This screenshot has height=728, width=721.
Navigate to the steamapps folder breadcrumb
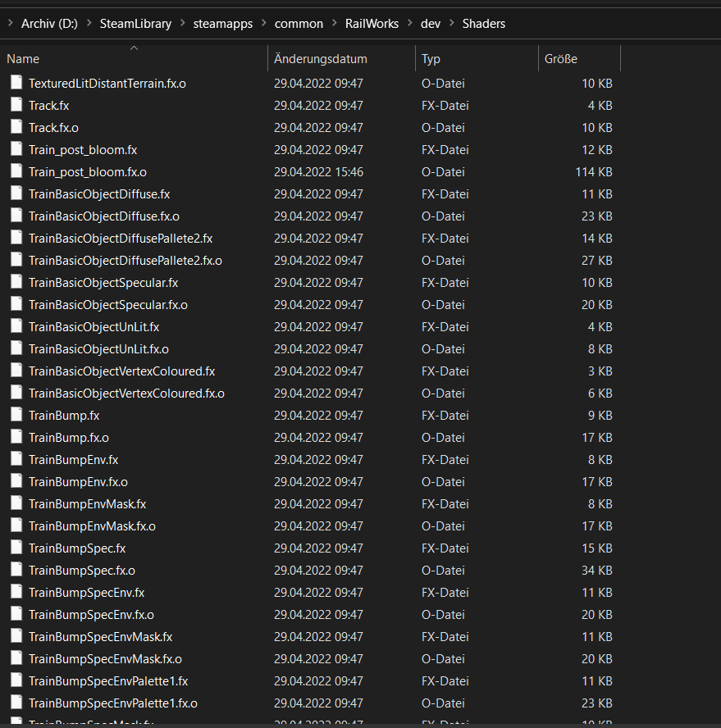223,24
